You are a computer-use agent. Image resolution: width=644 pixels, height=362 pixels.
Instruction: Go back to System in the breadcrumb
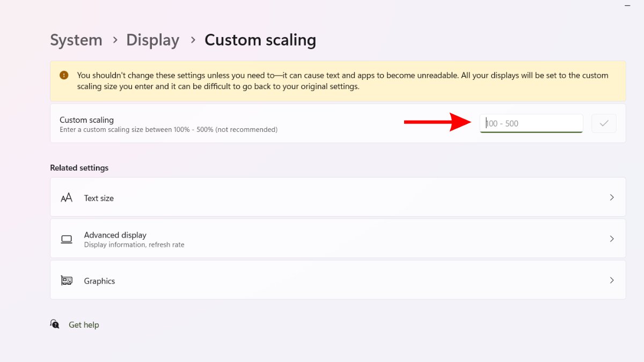(x=76, y=40)
